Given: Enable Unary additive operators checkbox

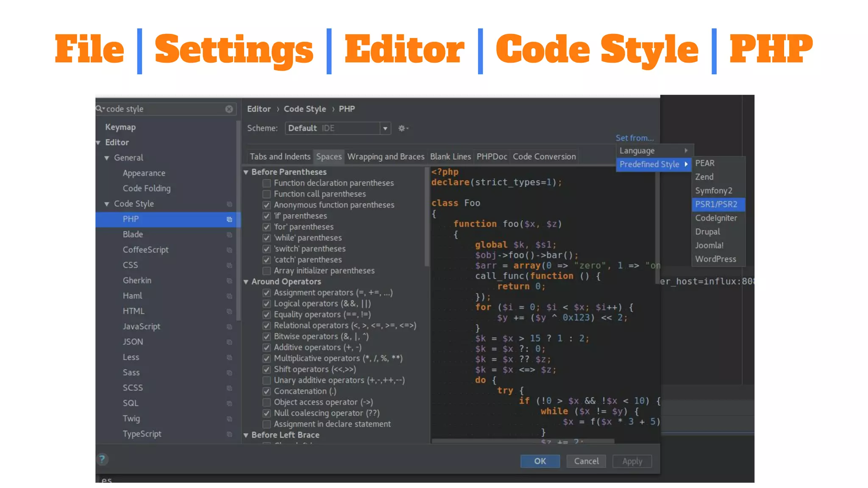Looking at the screenshot, I should tap(267, 380).
